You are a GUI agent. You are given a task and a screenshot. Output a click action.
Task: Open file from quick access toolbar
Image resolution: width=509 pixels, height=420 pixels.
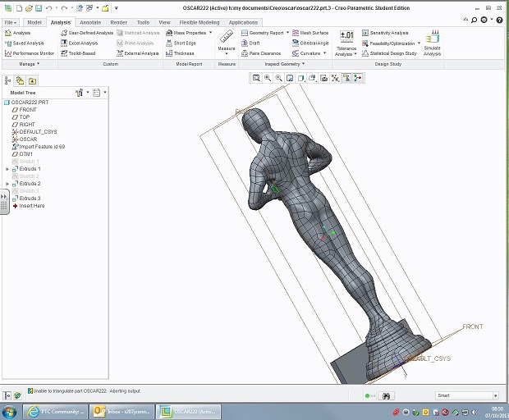(29, 8)
